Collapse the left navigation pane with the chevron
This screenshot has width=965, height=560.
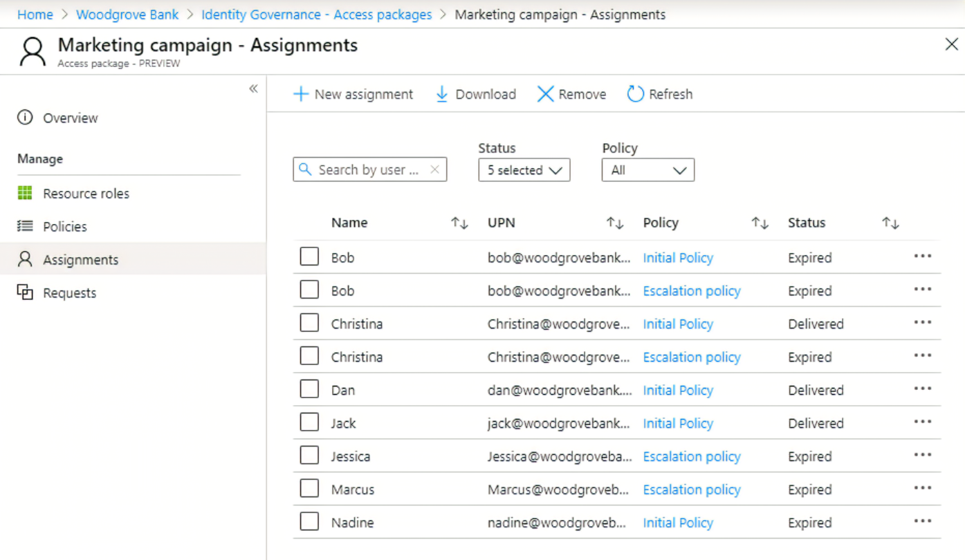pyautogui.click(x=253, y=88)
